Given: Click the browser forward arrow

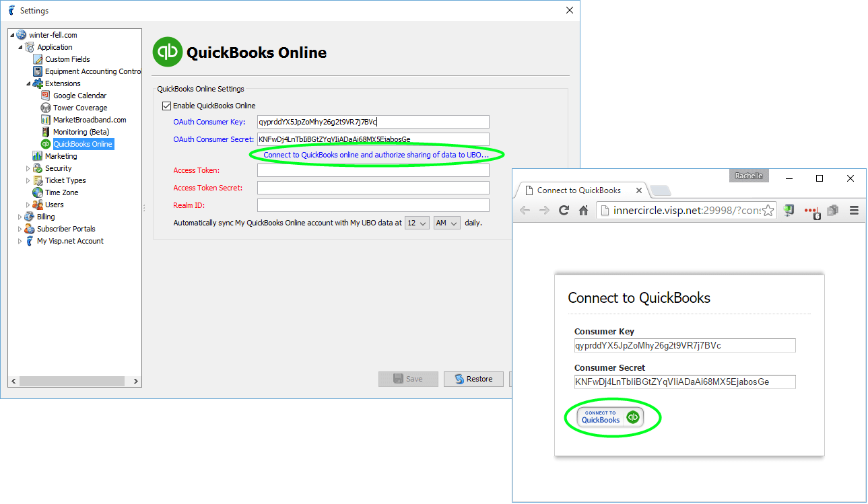Looking at the screenshot, I should tap(544, 211).
